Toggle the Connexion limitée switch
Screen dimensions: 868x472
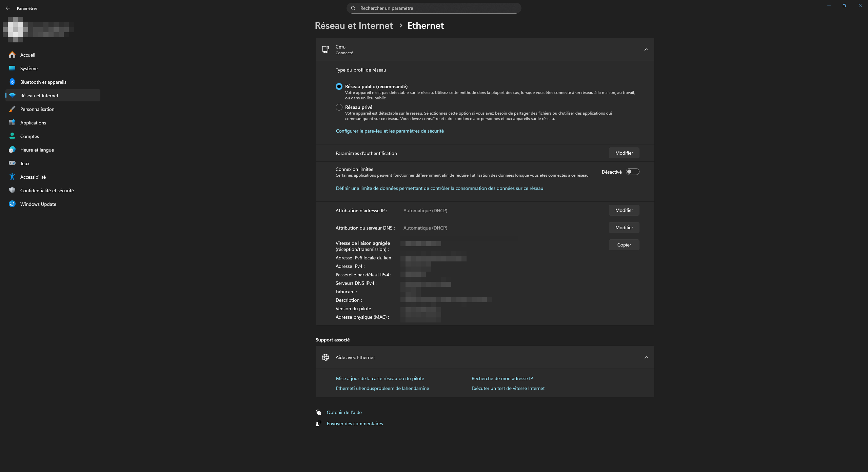[632, 172]
